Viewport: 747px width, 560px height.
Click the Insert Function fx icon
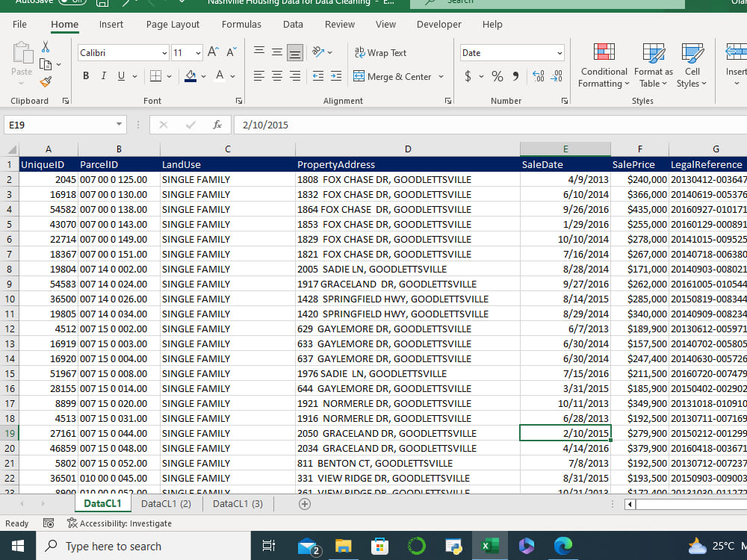click(x=217, y=125)
